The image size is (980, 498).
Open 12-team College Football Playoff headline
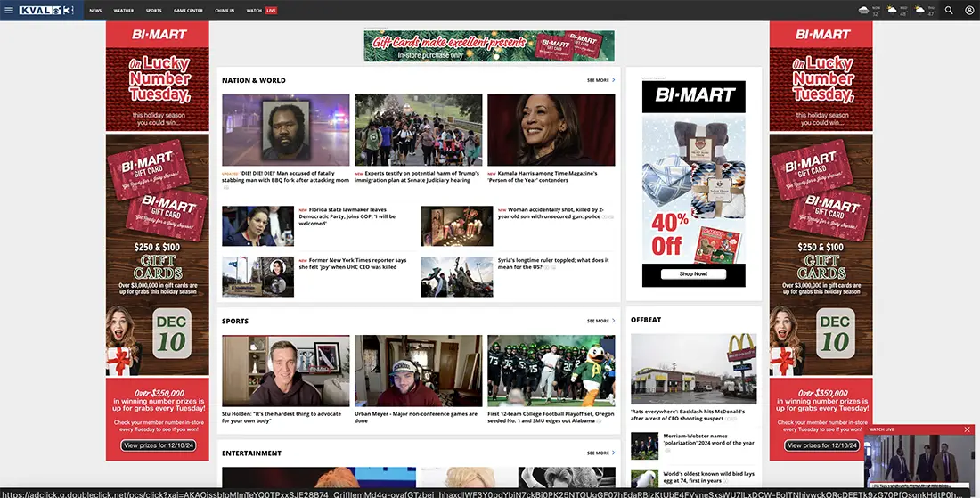coord(551,418)
